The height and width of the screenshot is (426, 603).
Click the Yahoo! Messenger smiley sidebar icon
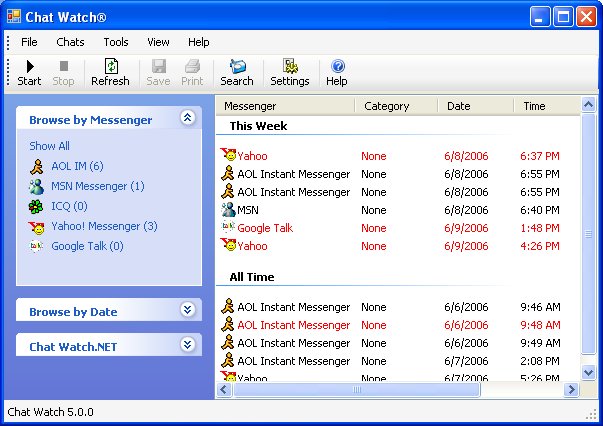[37, 227]
